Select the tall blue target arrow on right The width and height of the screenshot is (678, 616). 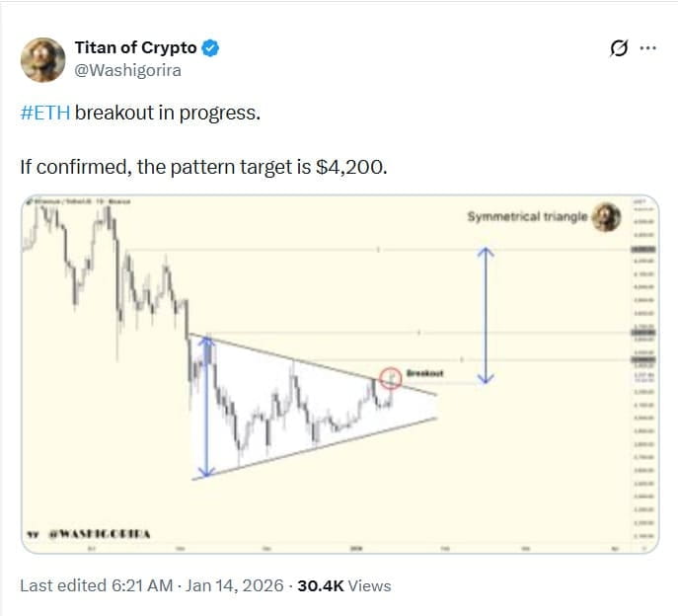click(486, 315)
